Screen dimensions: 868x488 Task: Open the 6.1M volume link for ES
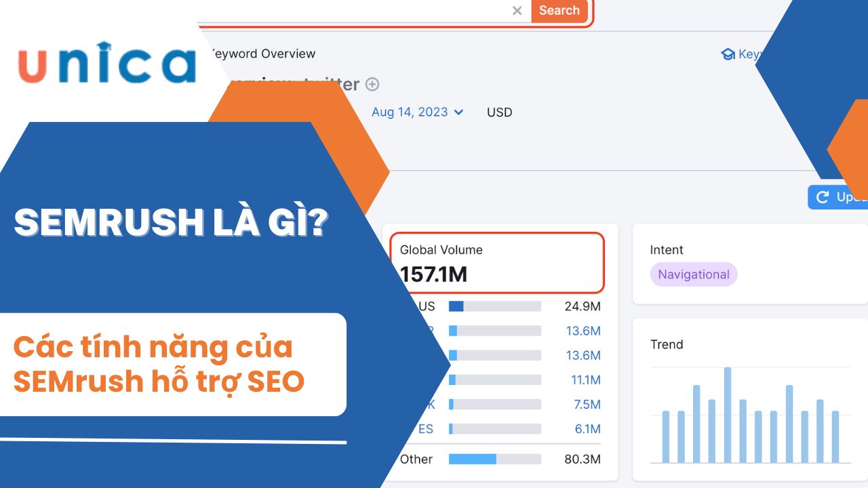coord(587,429)
